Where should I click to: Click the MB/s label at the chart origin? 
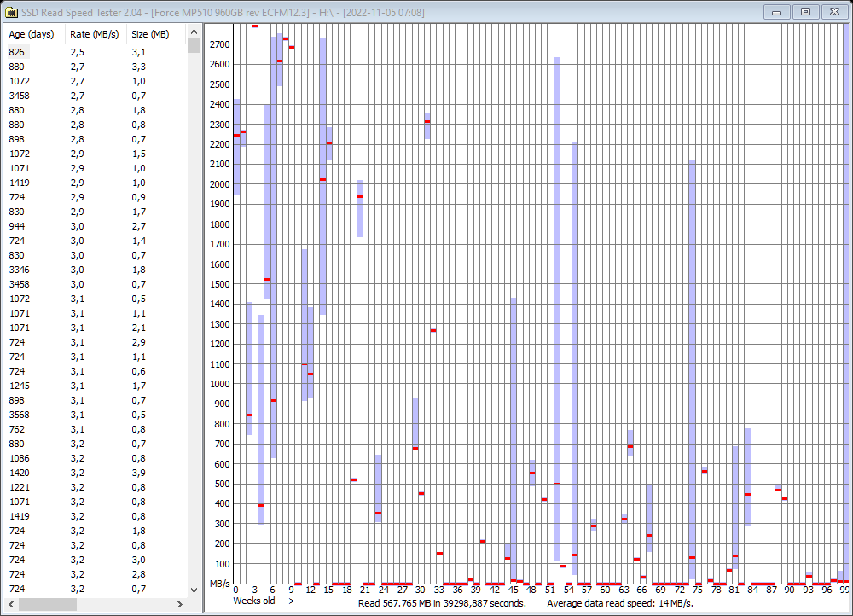[x=220, y=584]
